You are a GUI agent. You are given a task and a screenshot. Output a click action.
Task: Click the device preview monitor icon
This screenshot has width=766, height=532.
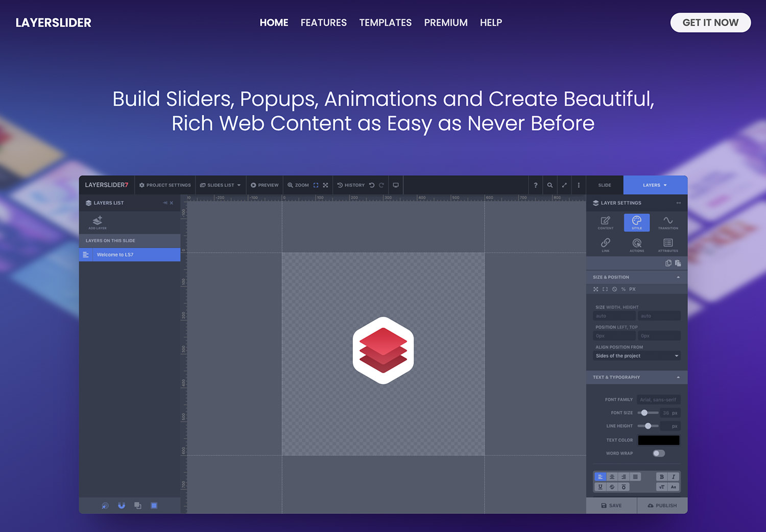click(x=396, y=185)
